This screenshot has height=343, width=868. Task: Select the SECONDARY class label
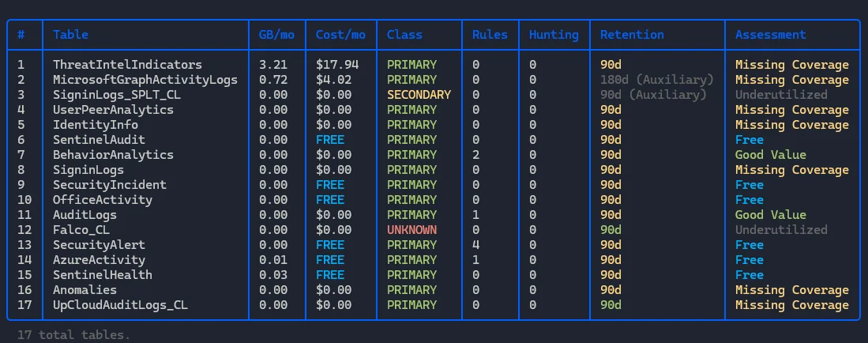pyautogui.click(x=419, y=95)
